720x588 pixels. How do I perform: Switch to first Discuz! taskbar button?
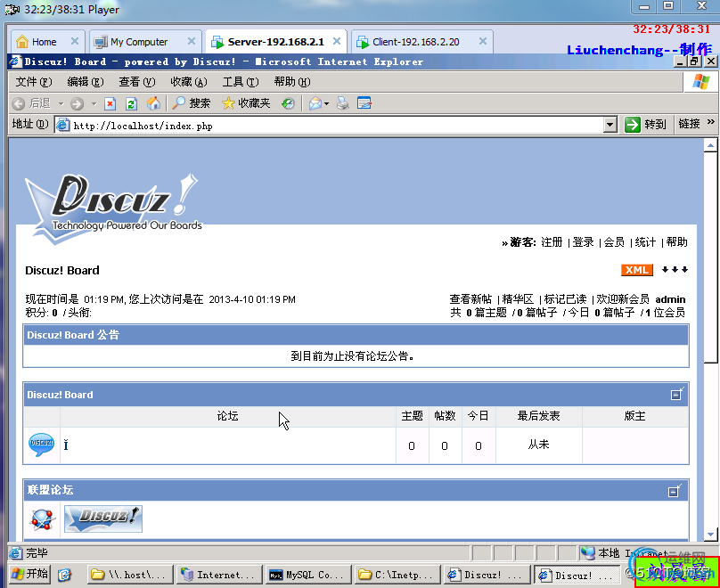[486, 575]
